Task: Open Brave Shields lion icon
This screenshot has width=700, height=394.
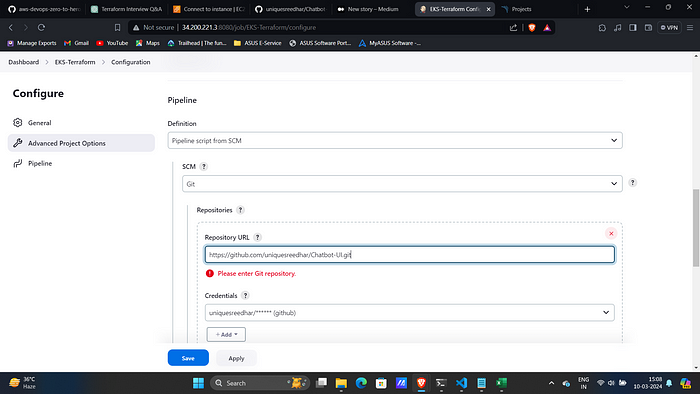Action: tap(532, 28)
